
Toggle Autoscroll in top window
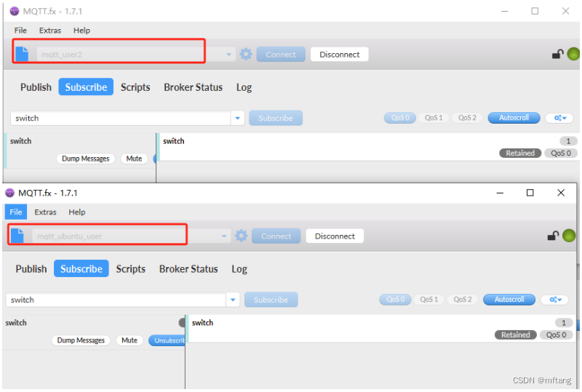pyautogui.click(x=514, y=118)
